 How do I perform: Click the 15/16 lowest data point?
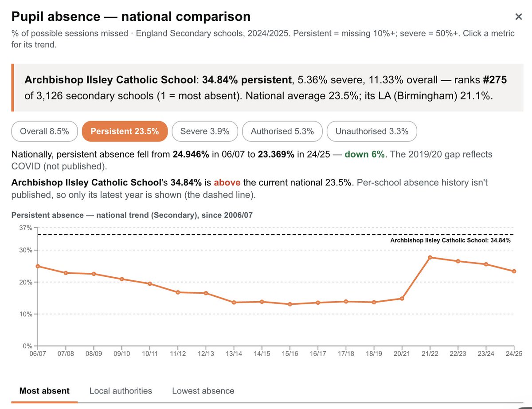[x=290, y=304]
